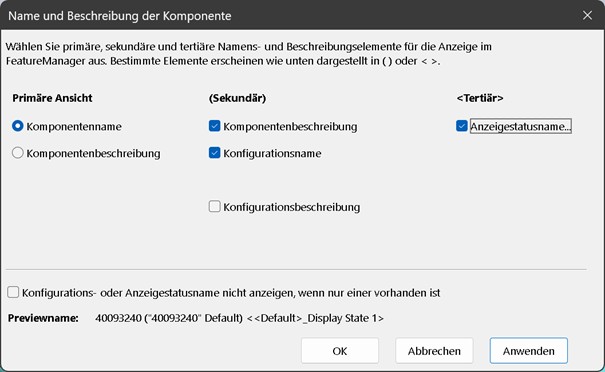Disable the Konfigurationsname checkbox
Image resolution: width=605 pixels, height=372 pixels.
(215, 153)
